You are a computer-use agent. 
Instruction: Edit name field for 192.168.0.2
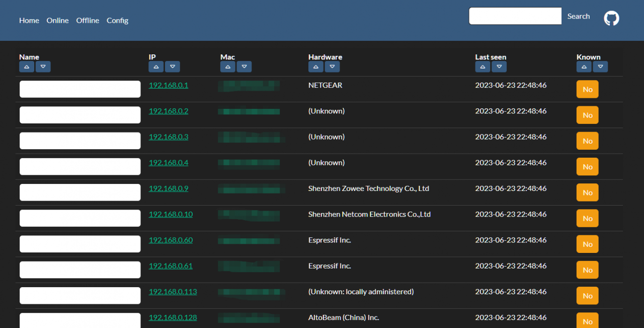click(80, 115)
